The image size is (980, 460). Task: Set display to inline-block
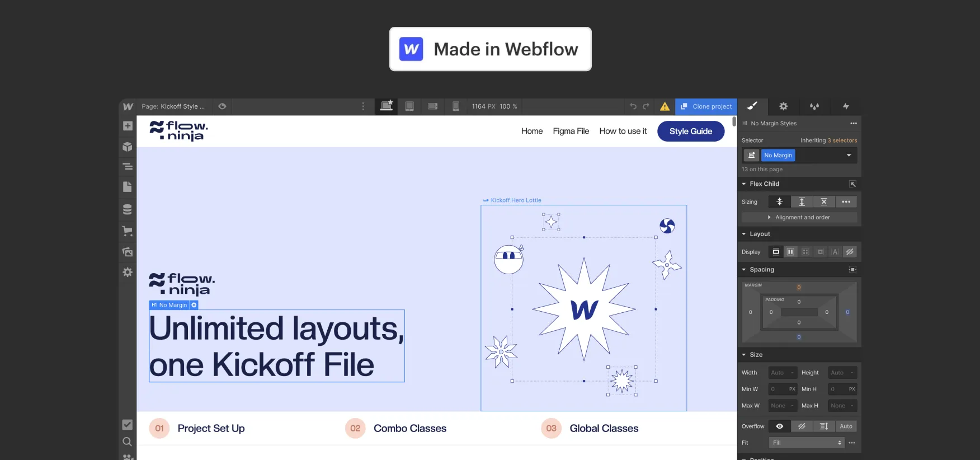820,252
